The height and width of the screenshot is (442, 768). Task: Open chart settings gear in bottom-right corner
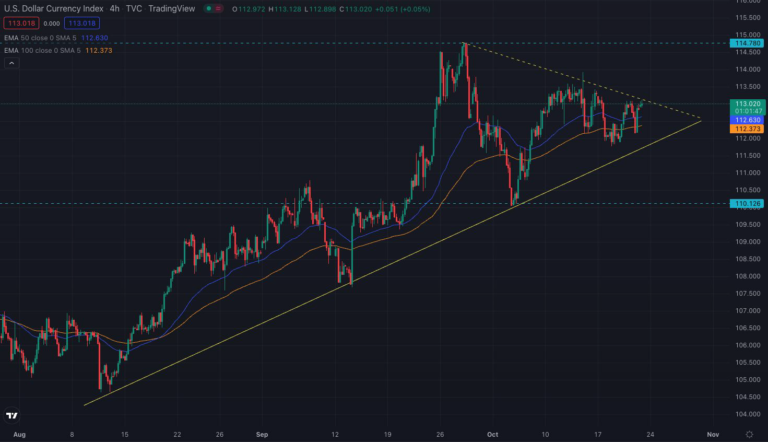point(749,434)
